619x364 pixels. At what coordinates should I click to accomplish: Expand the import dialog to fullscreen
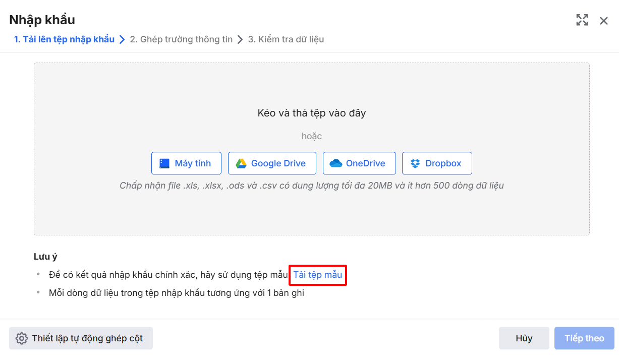(x=582, y=20)
